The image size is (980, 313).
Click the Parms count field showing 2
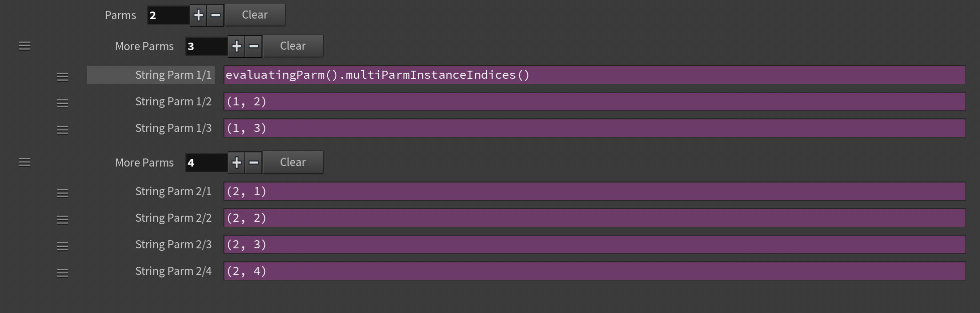point(168,15)
